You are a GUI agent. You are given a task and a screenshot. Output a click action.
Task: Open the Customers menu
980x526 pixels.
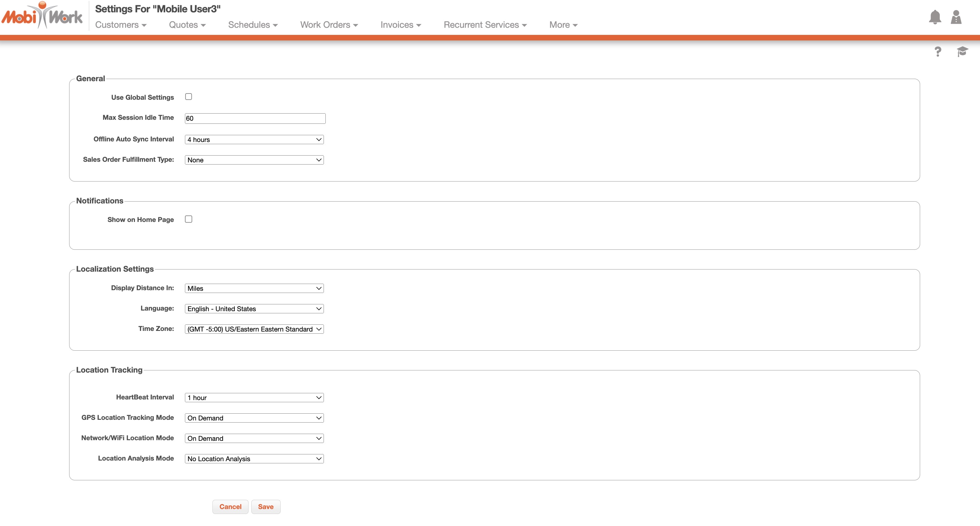click(x=121, y=25)
